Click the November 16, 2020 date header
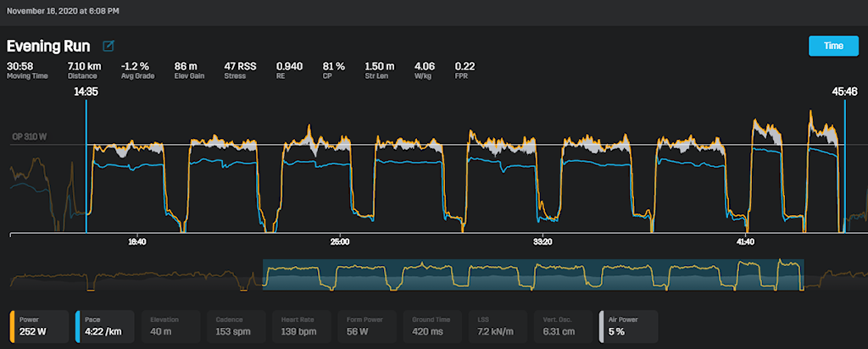This screenshot has width=868, height=349. (x=63, y=11)
